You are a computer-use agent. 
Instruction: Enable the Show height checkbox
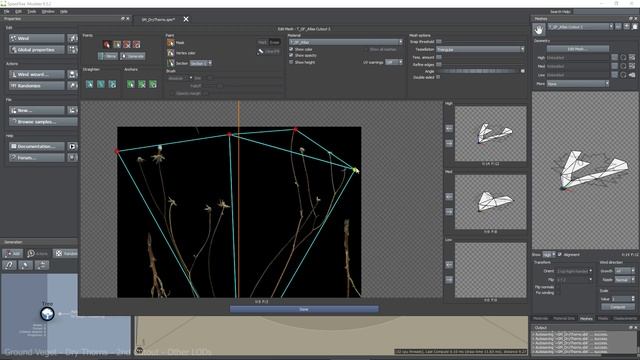pos(291,62)
